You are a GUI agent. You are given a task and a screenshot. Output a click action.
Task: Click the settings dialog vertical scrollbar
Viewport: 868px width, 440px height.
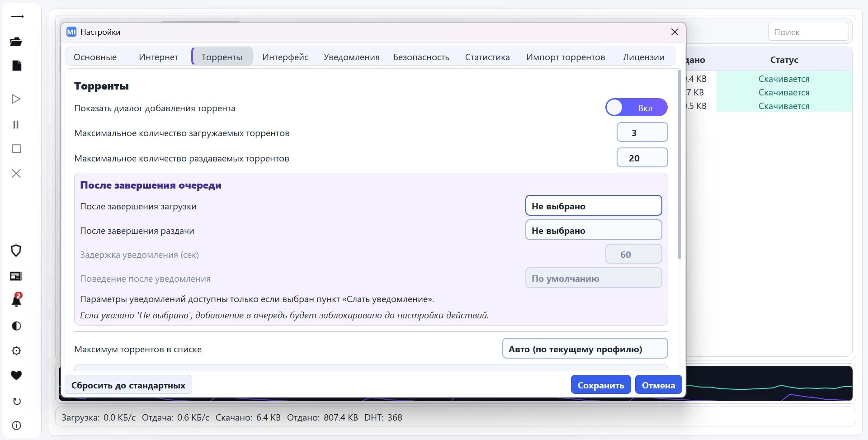coord(679,164)
